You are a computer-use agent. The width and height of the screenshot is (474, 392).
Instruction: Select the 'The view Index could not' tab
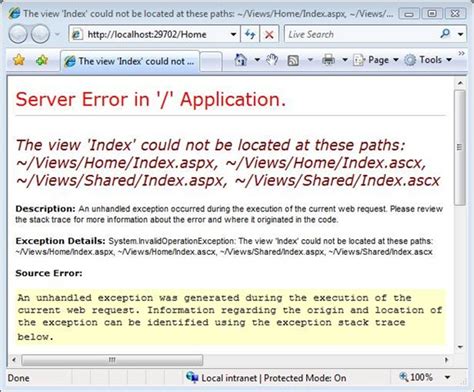pos(130,61)
